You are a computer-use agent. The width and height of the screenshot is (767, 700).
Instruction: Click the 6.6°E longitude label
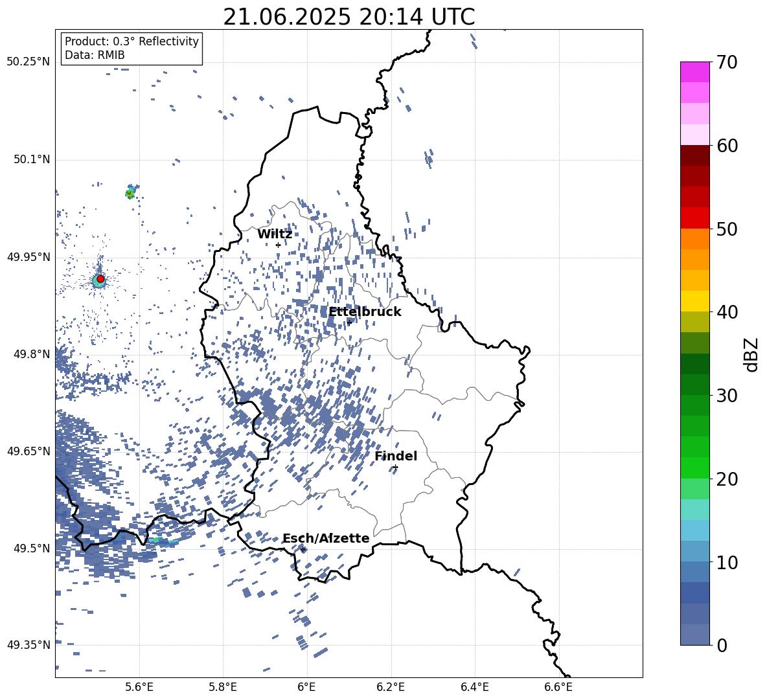(x=558, y=687)
